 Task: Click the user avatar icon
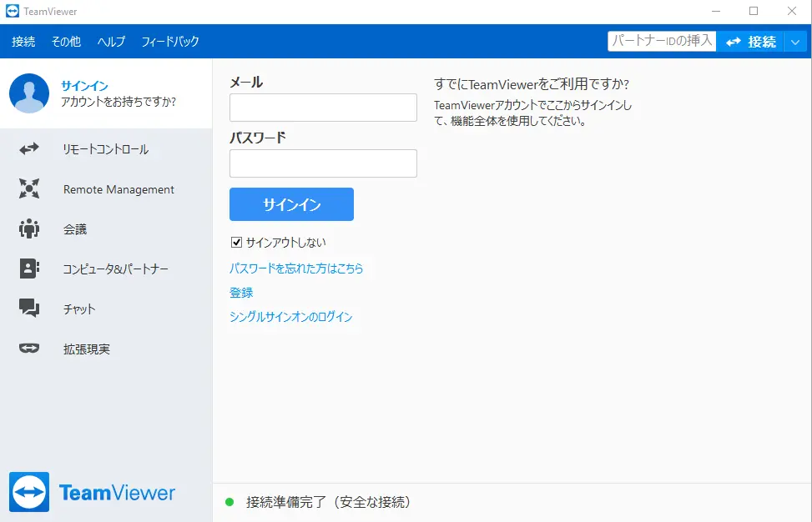[29, 93]
